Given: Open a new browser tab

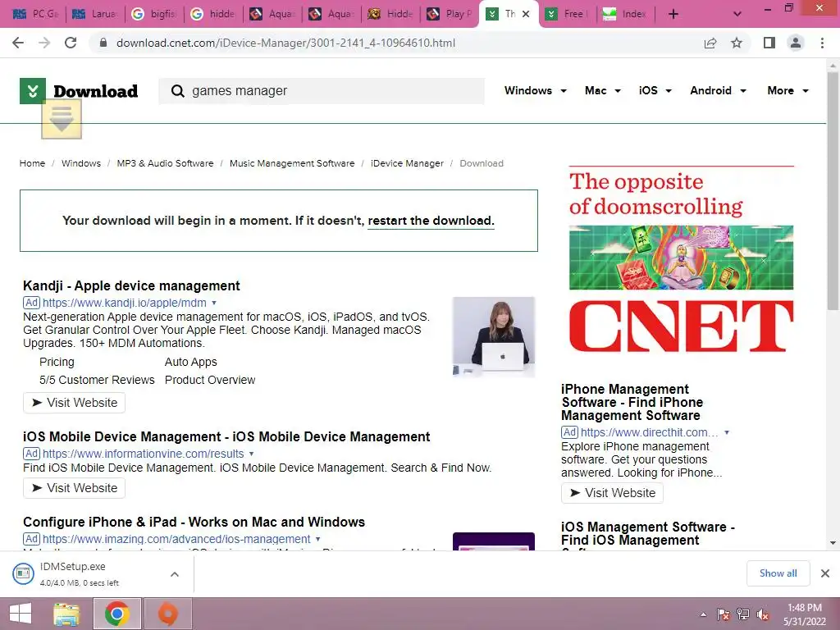Looking at the screenshot, I should point(673,14).
